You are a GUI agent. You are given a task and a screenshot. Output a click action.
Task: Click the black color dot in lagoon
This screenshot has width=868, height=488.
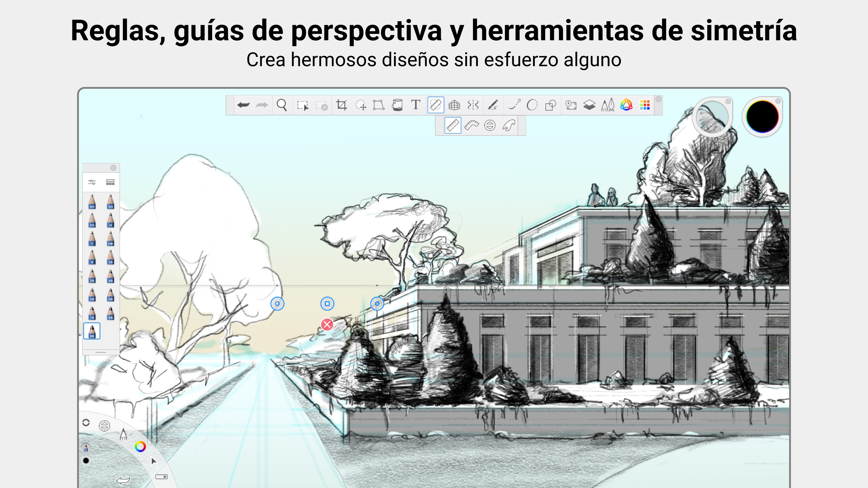(86, 460)
